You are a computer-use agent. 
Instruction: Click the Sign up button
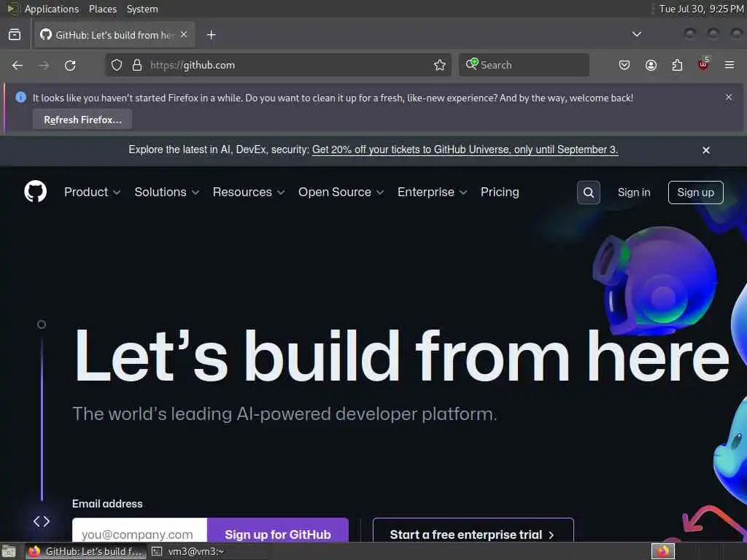(x=695, y=192)
